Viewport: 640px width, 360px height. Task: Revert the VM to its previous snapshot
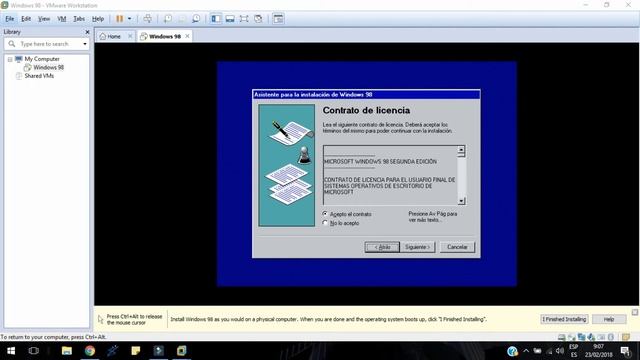pos(182,19)
